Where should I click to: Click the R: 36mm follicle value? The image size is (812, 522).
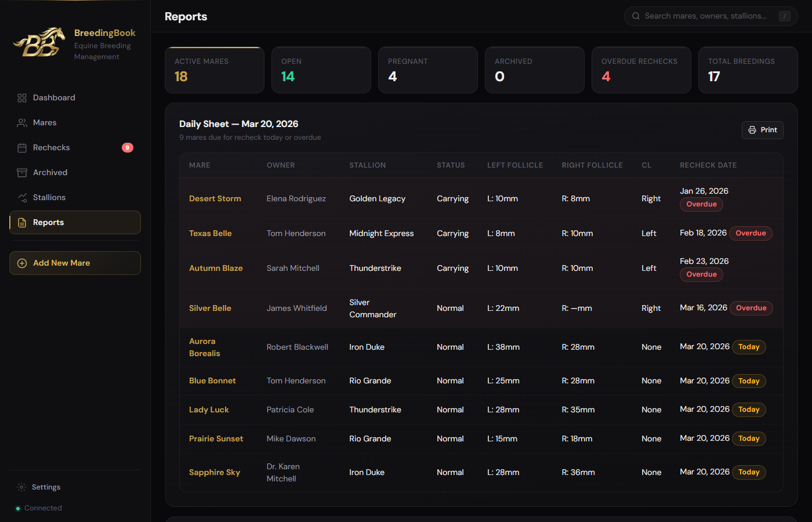578,473
